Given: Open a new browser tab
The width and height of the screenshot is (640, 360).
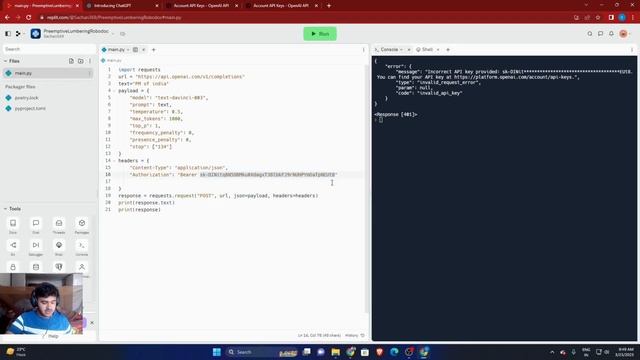Looking at the screenshot, I should coord(329,6).
